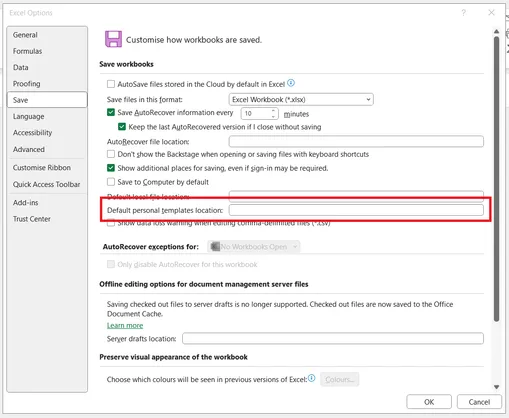Click Default personal templates location field
The image size is (509, 418).
[x=356, y=210]
